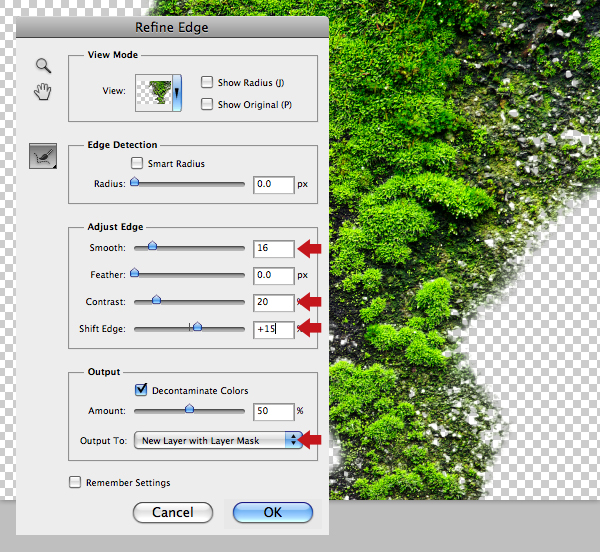Click the moss preview thumbnail in View

154,93
